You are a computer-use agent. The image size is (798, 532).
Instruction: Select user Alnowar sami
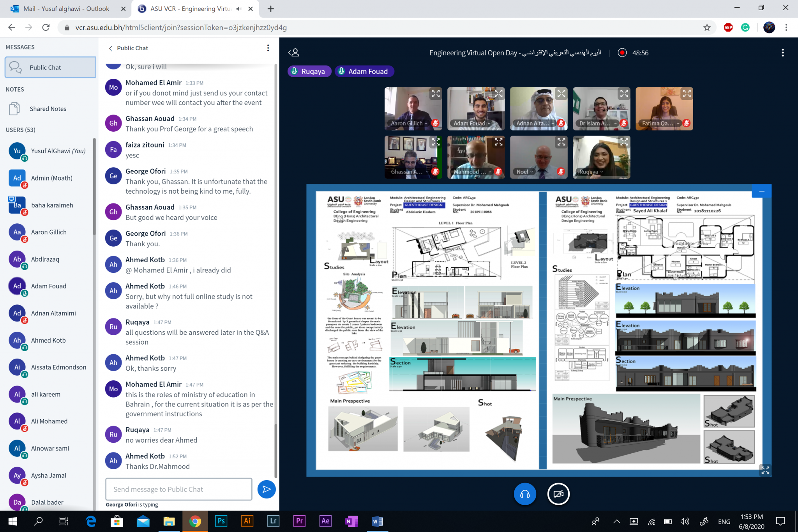click(49, 448)
